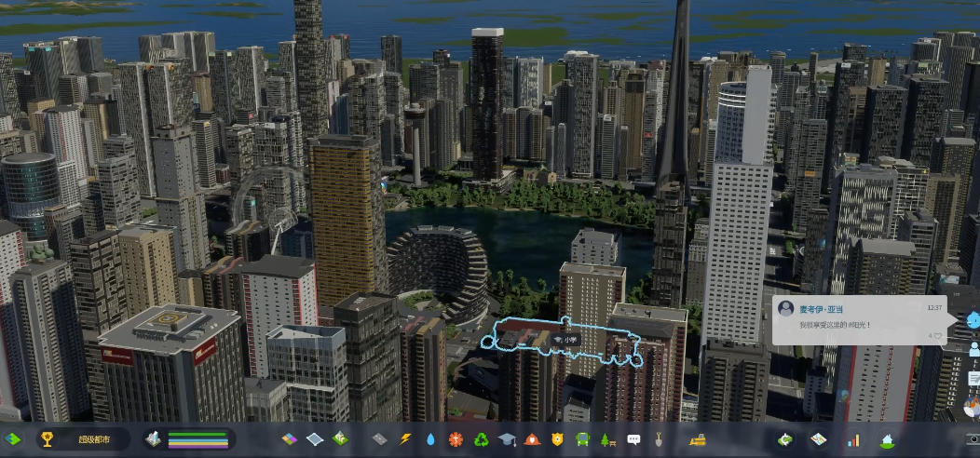Open the Education buildings menu
Image resolution: width=980 pixels, height=458 pixels.
[506, 439]
